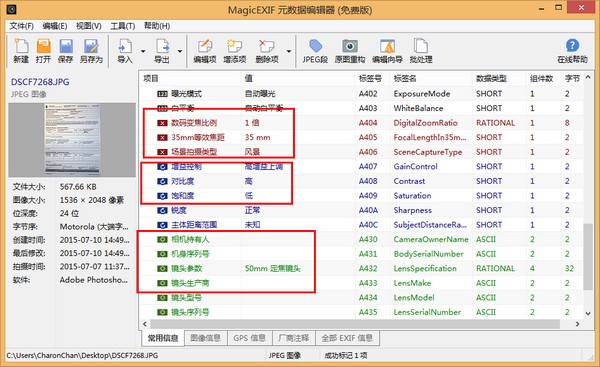Open the 工具(T) menu
600x367 pixels.
pyautogui.click(x=122, y=26)
